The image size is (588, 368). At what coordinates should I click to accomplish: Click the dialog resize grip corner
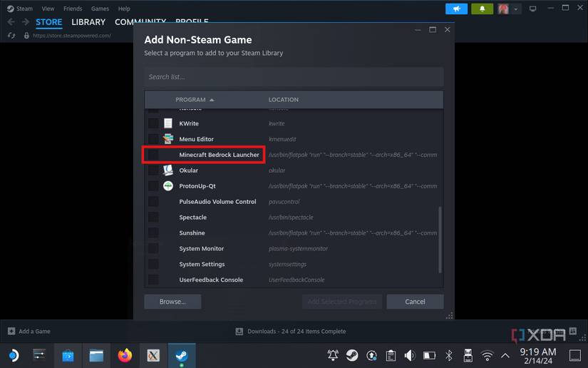tap(449, 315)
